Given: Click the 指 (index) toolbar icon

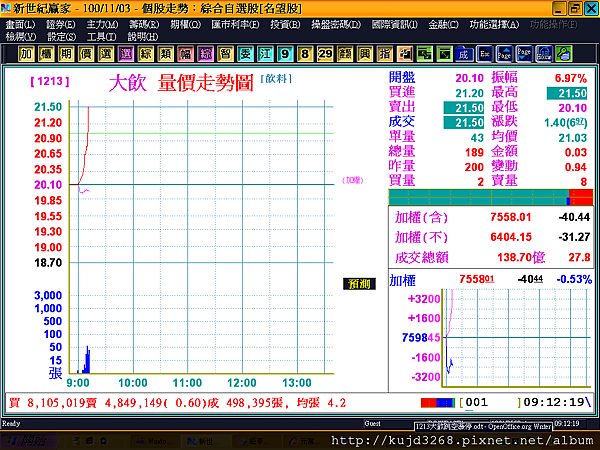Looking at the screenshot, I should click(x=385, y=54).
